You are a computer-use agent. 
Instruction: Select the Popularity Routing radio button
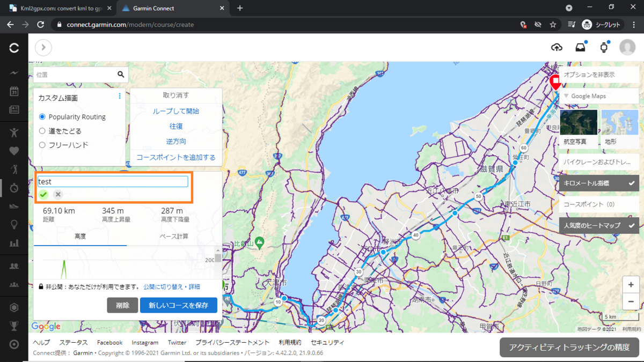click(x=42, y=117)
